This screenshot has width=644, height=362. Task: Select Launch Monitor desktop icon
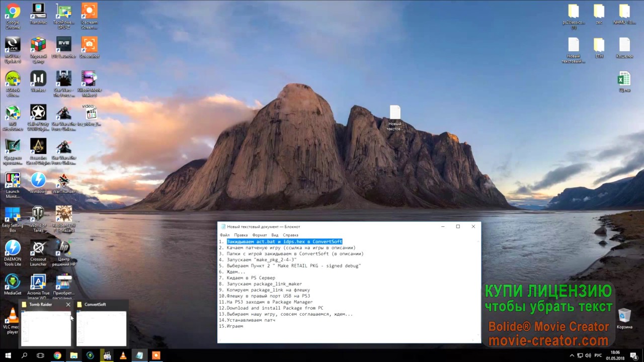[x=13, y=186]
